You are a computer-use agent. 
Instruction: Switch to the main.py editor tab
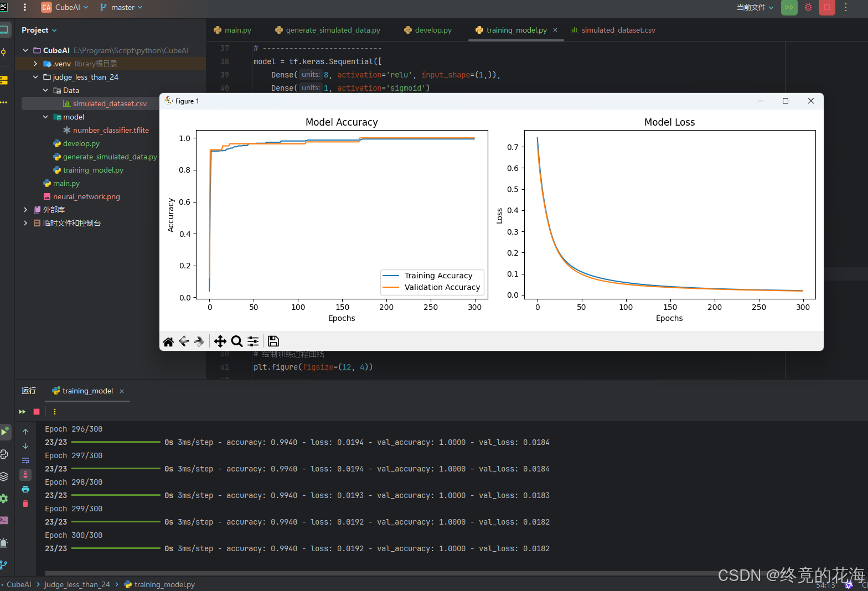[232, 30]
